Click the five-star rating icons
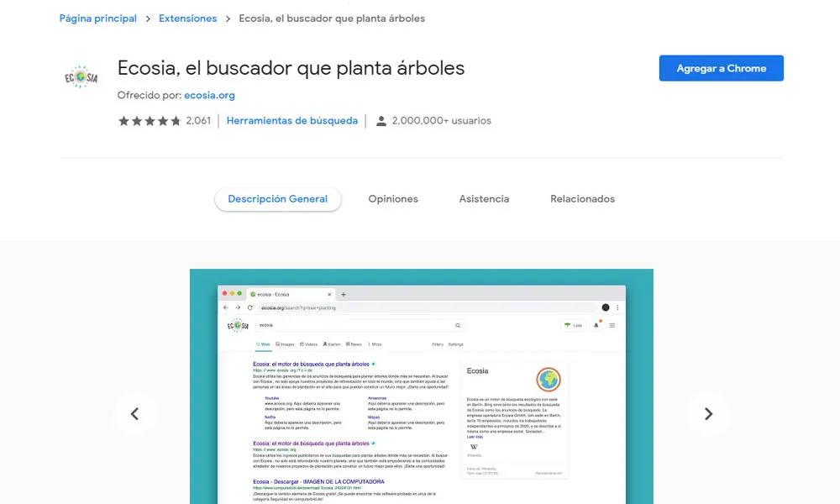The image size is (840, 504). coord(150,121)
